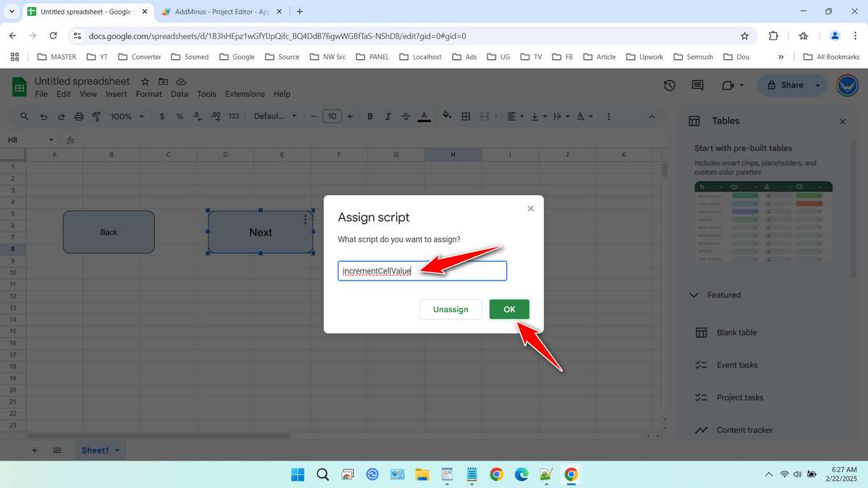Click the Unassign button
This screenshot has width=868, height=488.
[451, 309]
